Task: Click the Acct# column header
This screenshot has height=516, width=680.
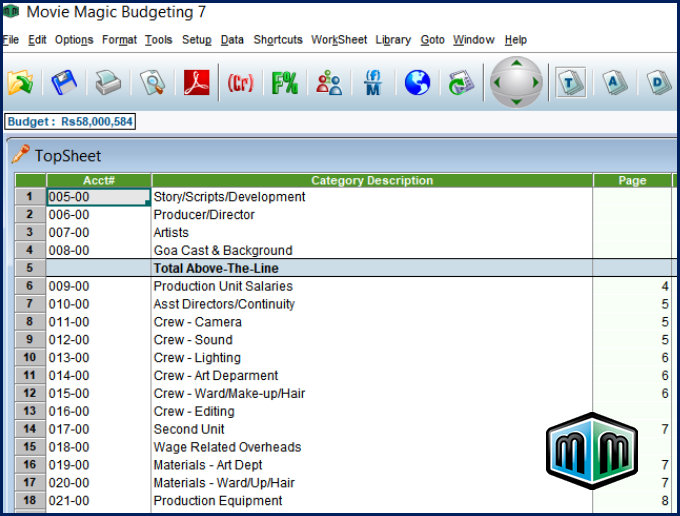Action: point(98,180)
